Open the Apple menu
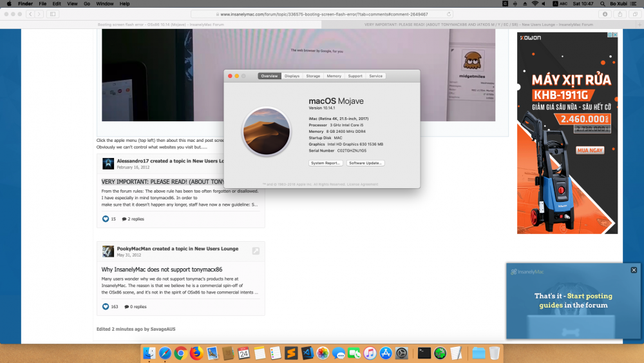This screenshot has width=644, height=363. click(x=9, y=4)
